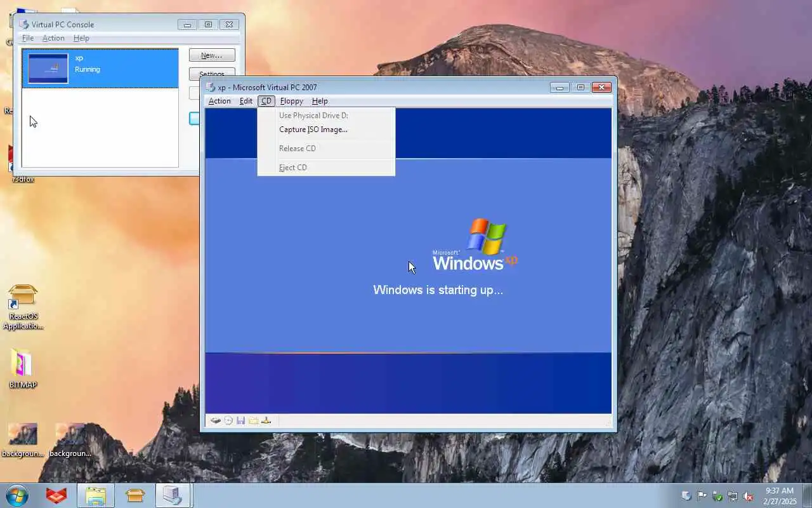The width and height of the screenshot is (812, 508).
Task: Maximize the xp Virtual PC window
Action: [x=580, y=88]
